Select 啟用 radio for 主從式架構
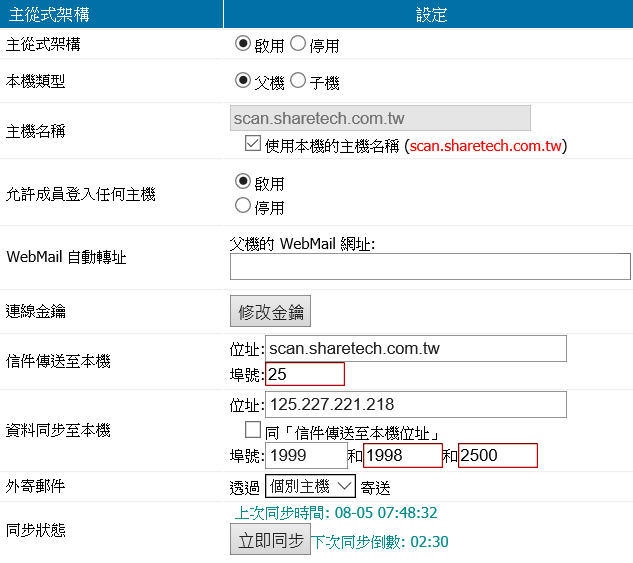The image size is (633, 563). click(242, 44)
